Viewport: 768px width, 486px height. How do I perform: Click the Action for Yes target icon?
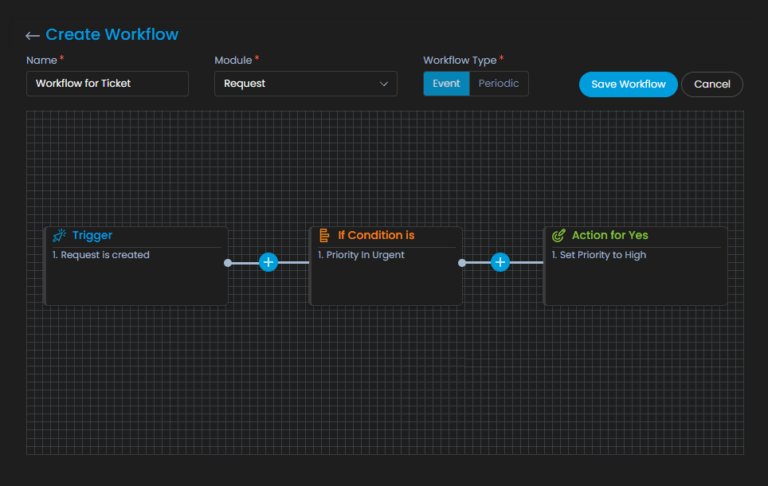pyautogui.click(x=558, y=236)
